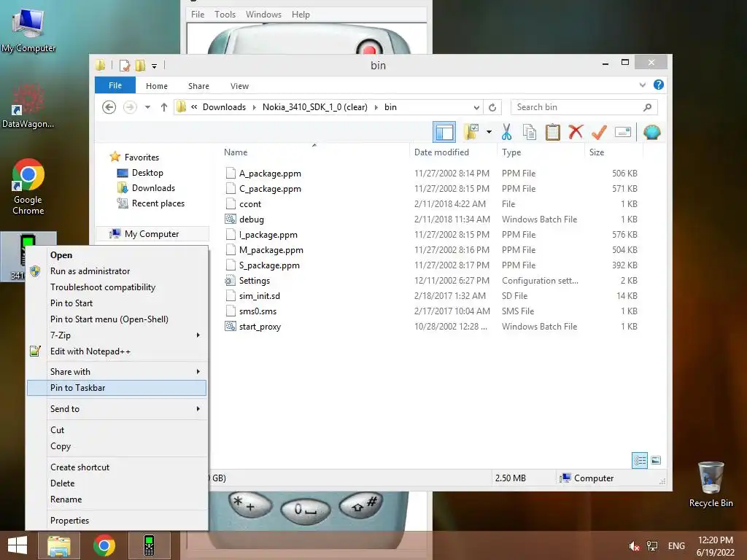Click the blue shell globe toolbar icon
747x560 pixels.
point(651,132)
